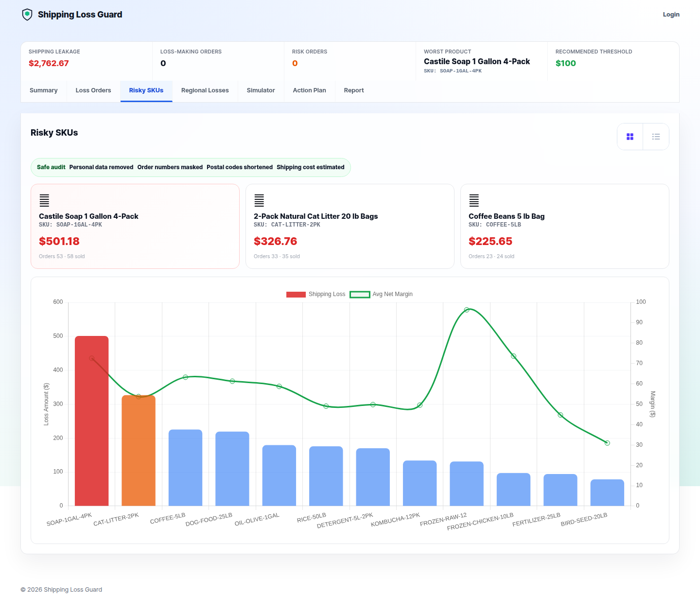
Task: Click the Shipping cost estimated note
Action: [x=311, y=167]
